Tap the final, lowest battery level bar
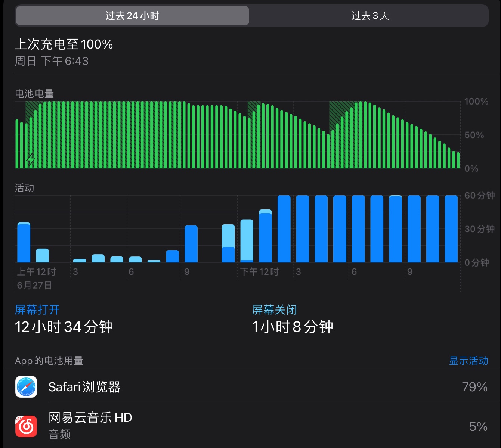501x448 pixels. pyautogui.click(x=458, y=161)
